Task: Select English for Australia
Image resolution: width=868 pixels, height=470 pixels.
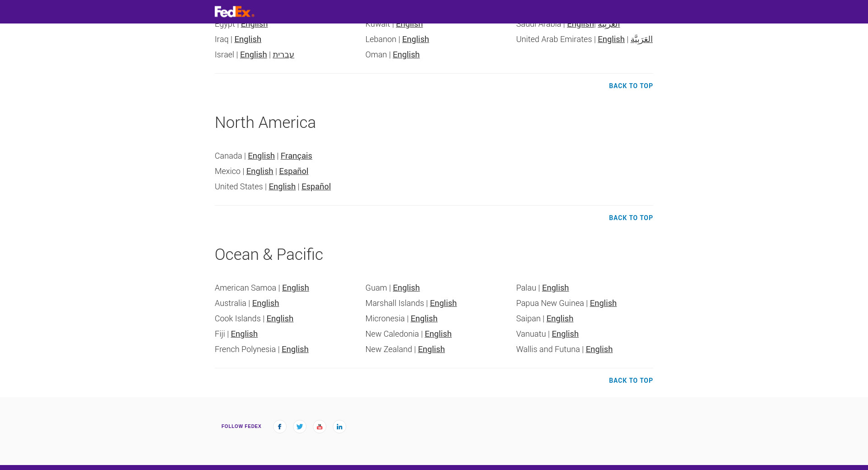Action: tap(265, 303)
